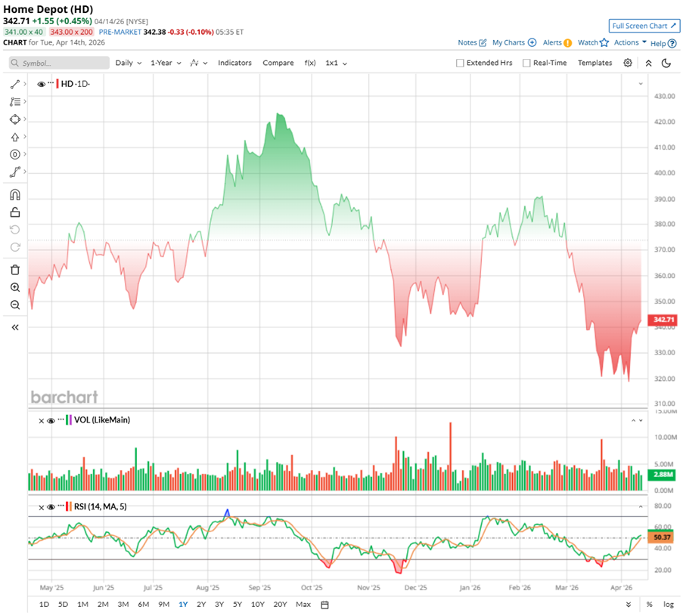This screenshot has width=683, height=616.
Task: Toggle percent scale button
Action: [x=649, y=604]
